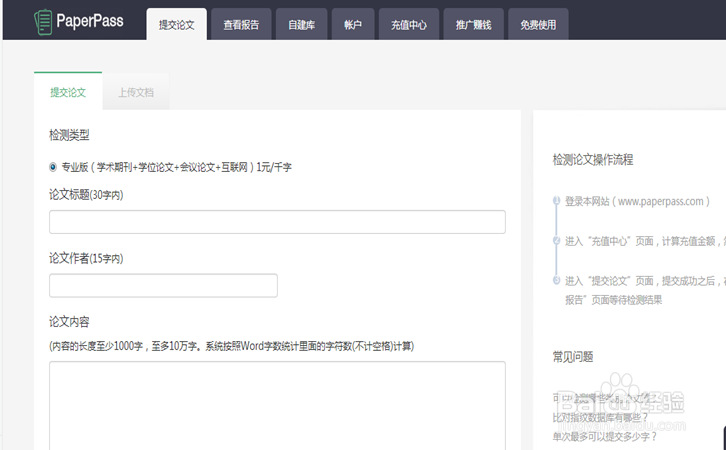Viewport: 726px width, 450px height.
Task: Select the green 提交论文 sub-tab
Action: coord(68,92)
